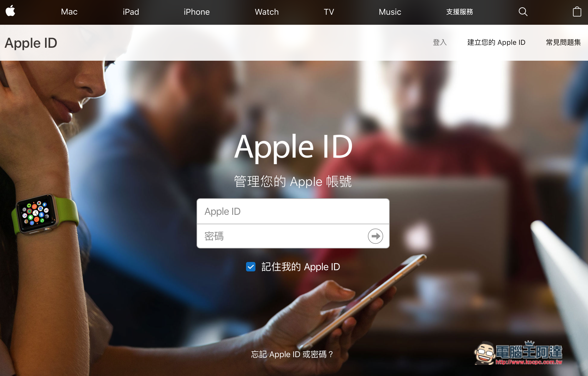Click the 登入 sign-in button
This screenshot has height=376, width=588.
click(x=440, y=42)
